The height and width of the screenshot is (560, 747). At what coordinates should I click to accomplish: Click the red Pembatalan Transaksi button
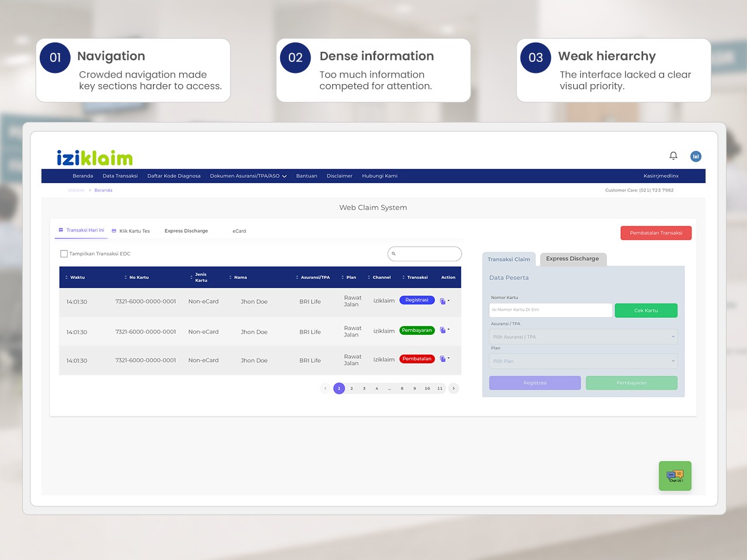click(656, 233)
